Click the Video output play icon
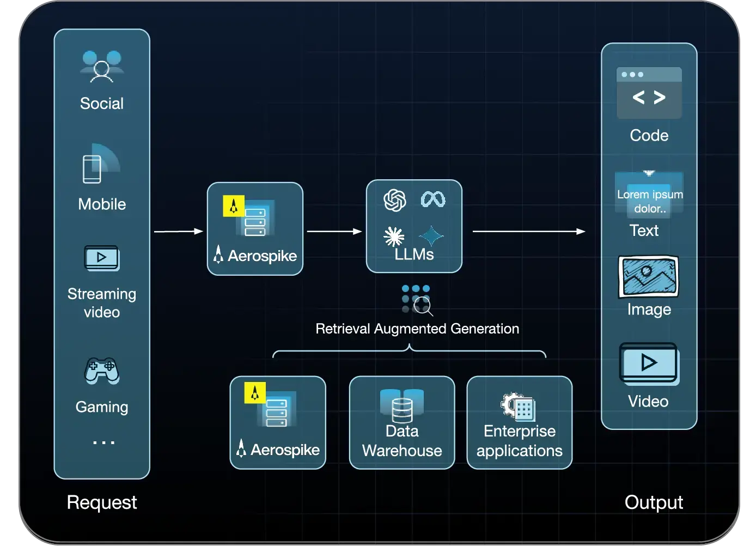This screenshot has width=756, height=546. 649,363
